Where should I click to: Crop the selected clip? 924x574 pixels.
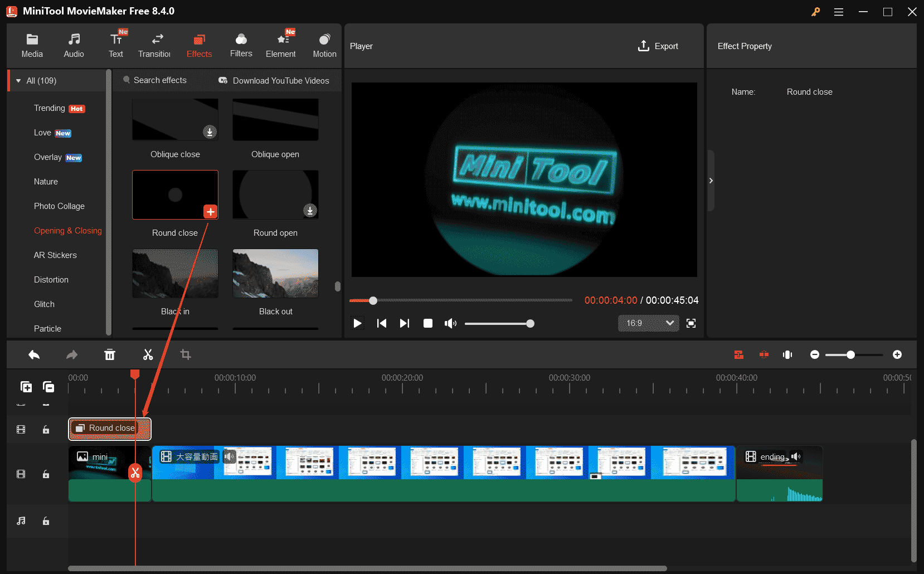point(186,354)
